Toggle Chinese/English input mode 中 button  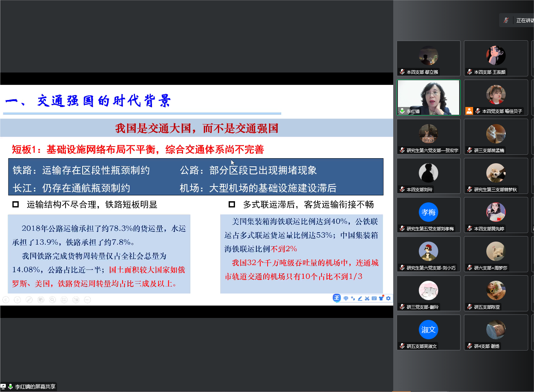coord(346,298)
